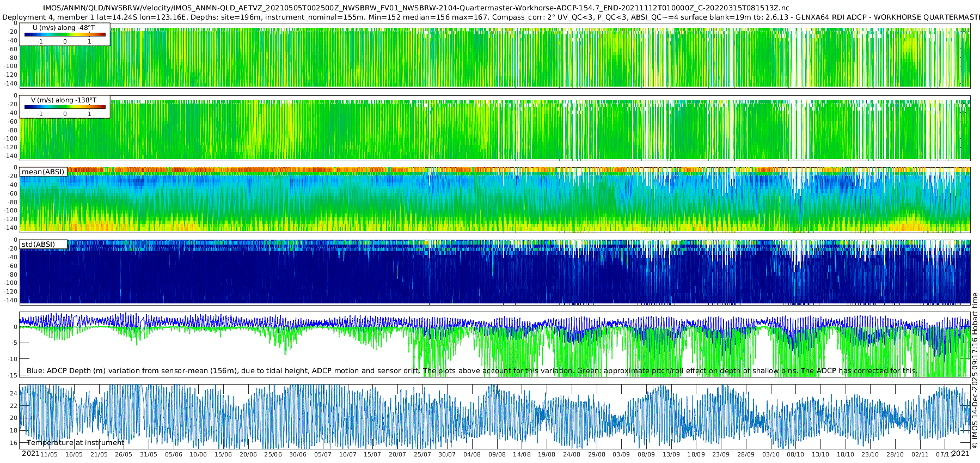
Task: Click the 18/10 date tick label
Action: [846, 454]
